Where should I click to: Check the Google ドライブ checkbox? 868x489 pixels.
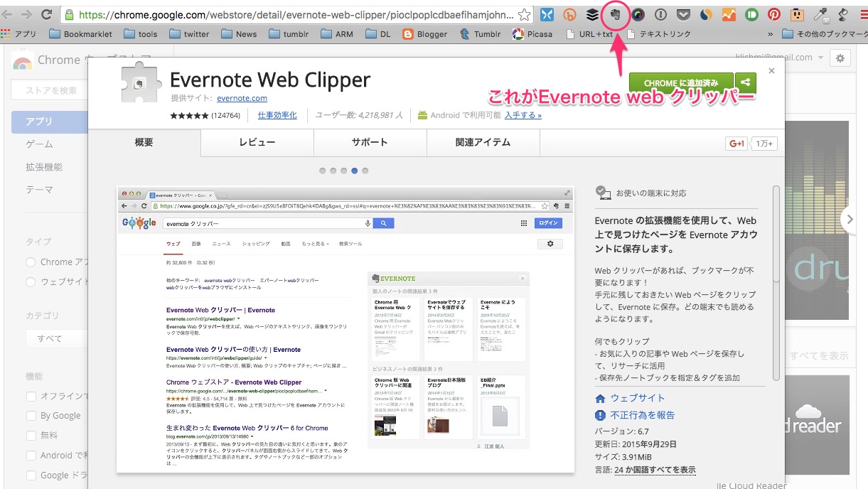tap(31, 475)
